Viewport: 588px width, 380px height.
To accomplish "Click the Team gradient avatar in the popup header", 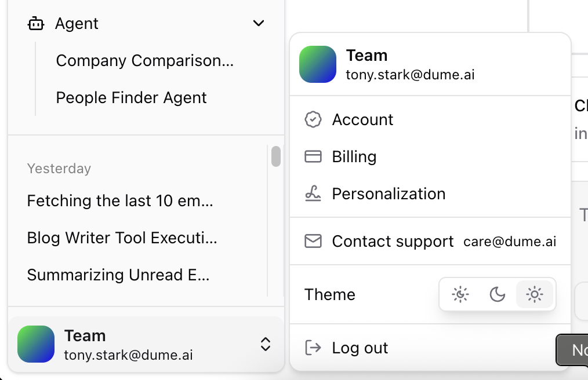I will coord(317,64).
